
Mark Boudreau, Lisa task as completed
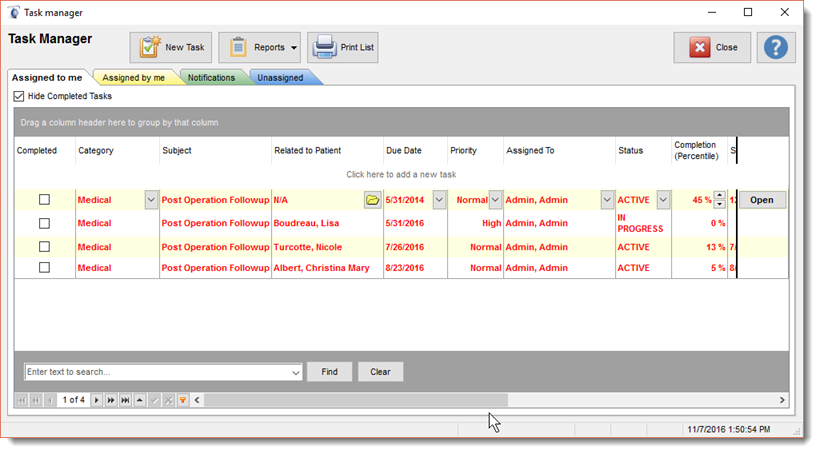click(44, 223)
